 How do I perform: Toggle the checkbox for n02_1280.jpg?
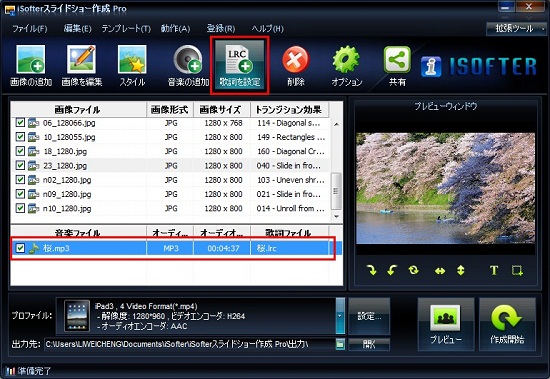(20, 180)
